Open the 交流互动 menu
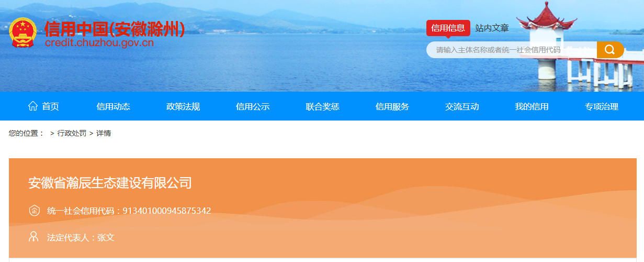 point(462,106)
